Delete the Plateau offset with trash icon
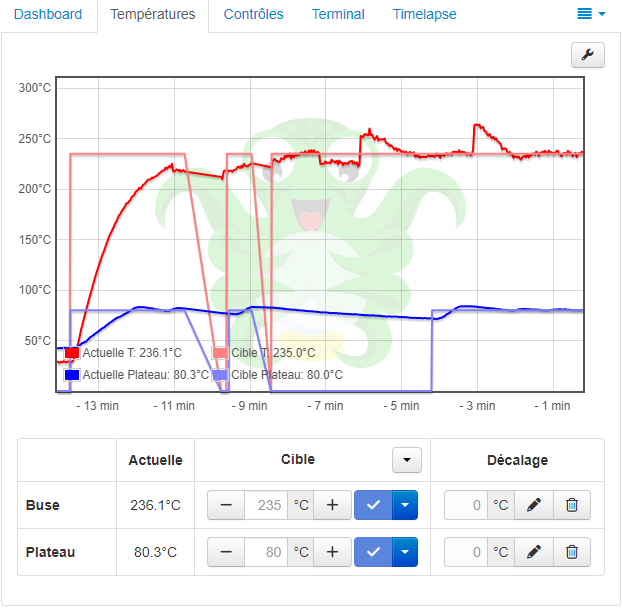Image resolution: width=623 pixels, height=608 pixels. [572, 552]
